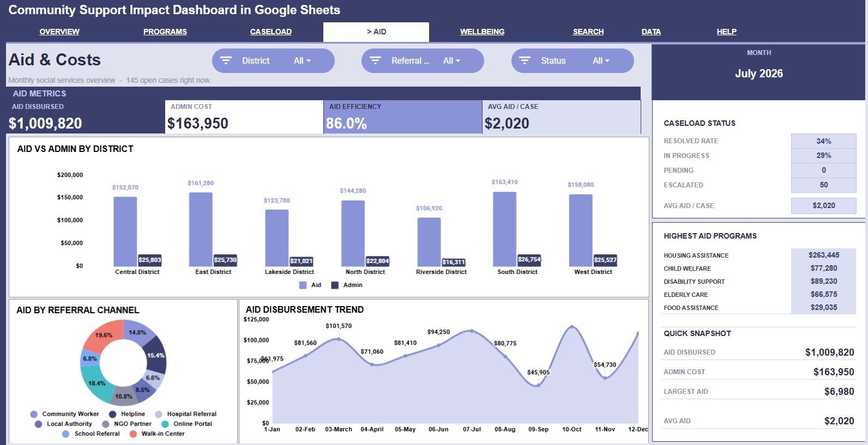Click the South District aid bar
This screenshot has width=868, height=445.
pos(504,229)
